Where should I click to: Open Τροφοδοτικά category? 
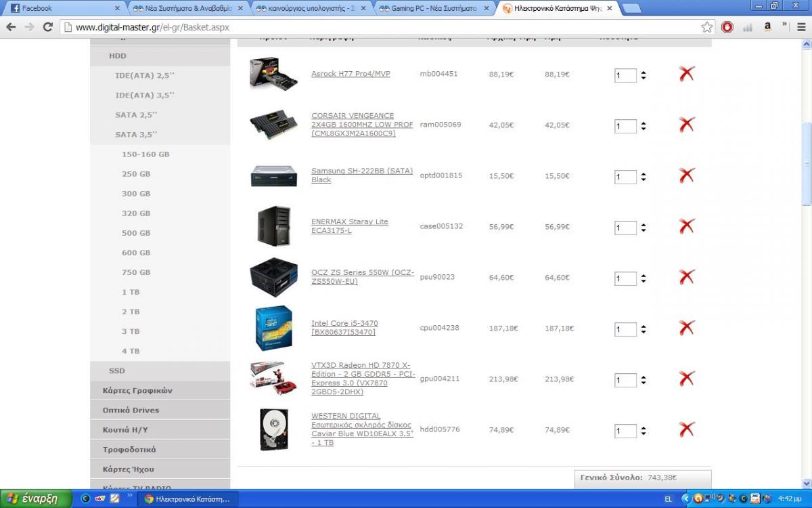tap(160, 449)
